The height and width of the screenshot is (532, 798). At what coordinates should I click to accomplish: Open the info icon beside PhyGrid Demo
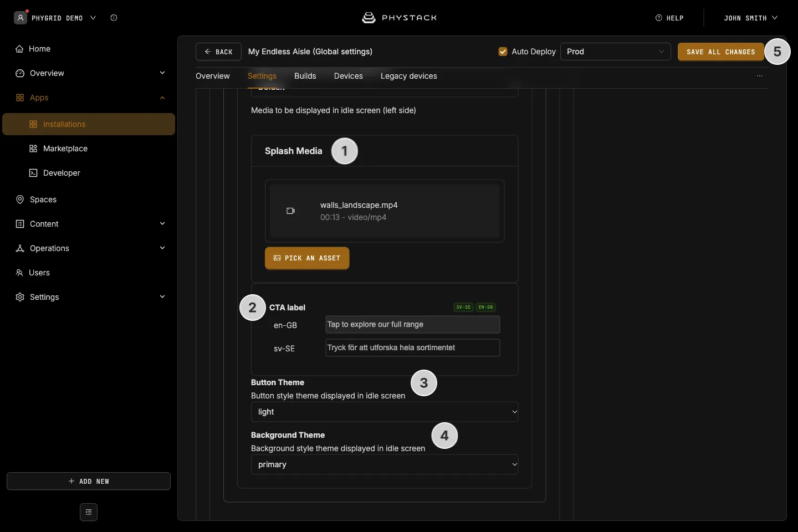(114, 18)
